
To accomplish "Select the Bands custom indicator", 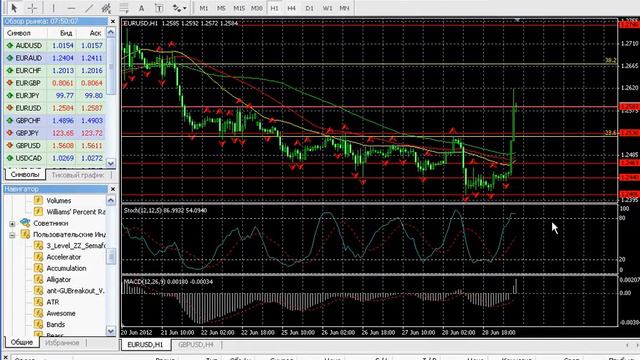I will click(x=56, y=324).
